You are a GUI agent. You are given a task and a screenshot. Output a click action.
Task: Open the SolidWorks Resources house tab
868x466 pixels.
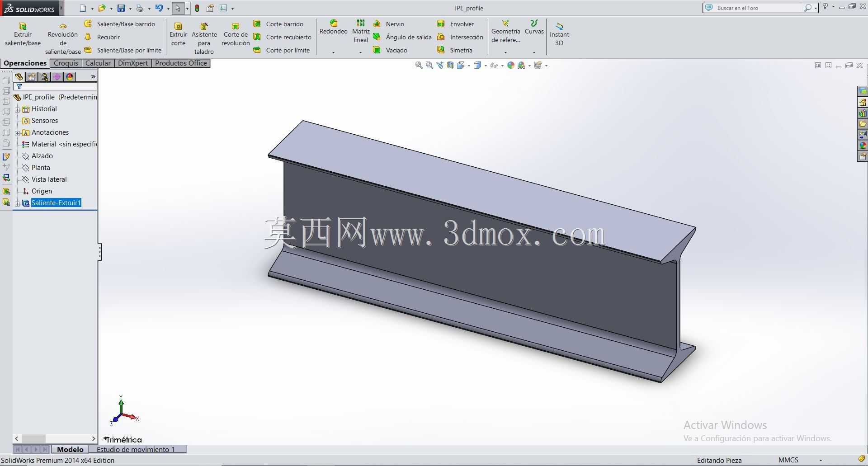(863, 102)
